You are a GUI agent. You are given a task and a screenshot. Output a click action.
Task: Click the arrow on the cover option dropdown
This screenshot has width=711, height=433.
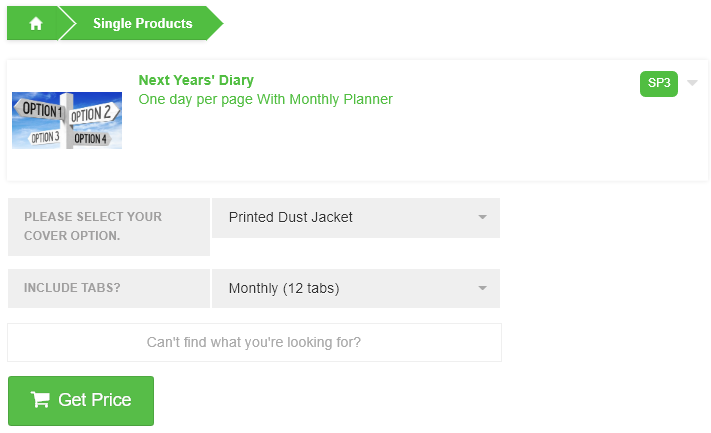[x=482, y=217]
